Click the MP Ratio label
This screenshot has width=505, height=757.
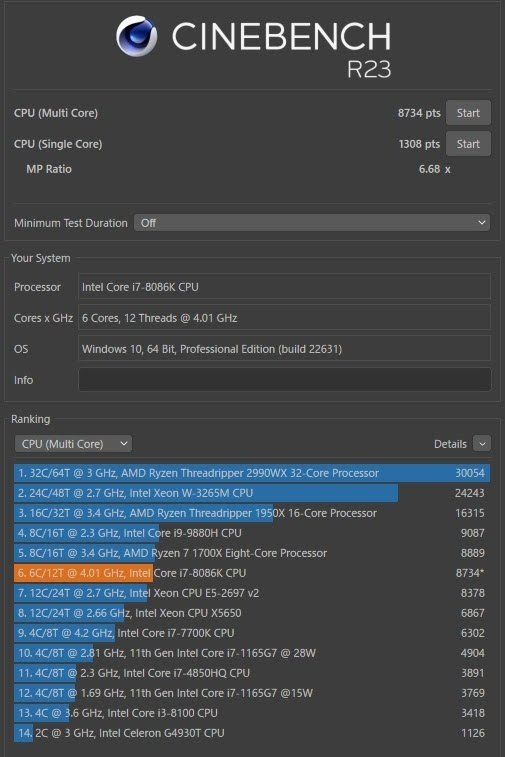[x=49, y=169]
